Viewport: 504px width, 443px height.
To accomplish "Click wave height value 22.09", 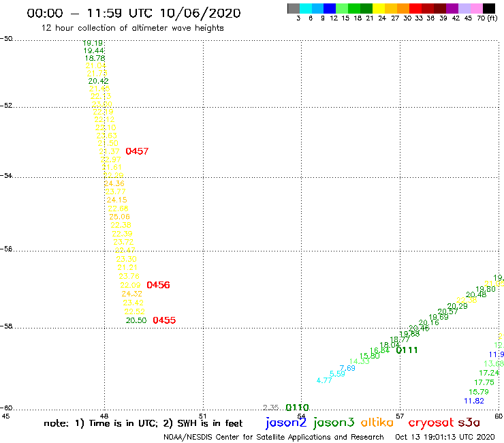I will (131, 285).
